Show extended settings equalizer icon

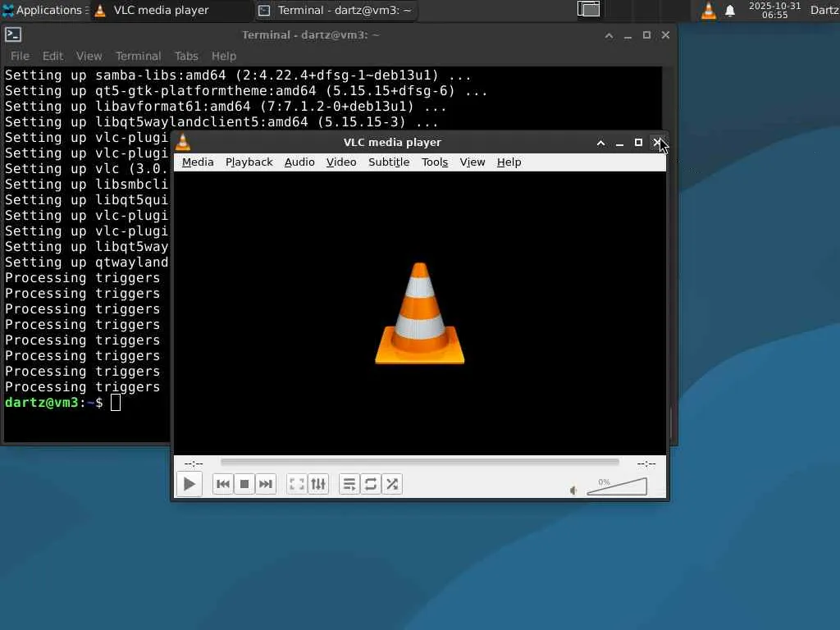tap(318, 484)
